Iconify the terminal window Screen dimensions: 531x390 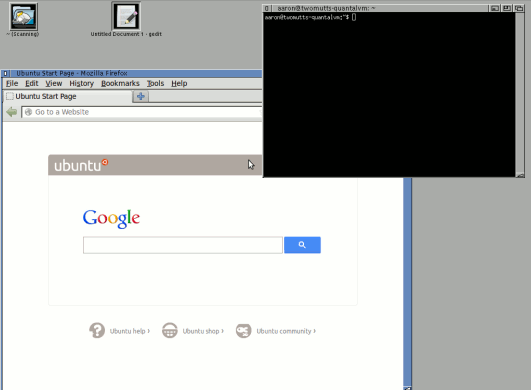click(494, 8)
